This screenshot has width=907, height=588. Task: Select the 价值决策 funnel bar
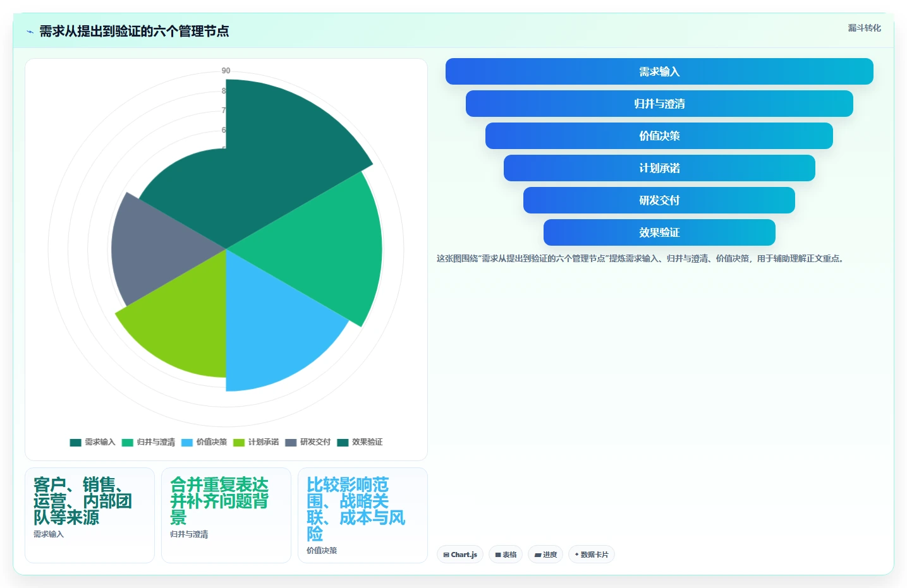(659, 136)
